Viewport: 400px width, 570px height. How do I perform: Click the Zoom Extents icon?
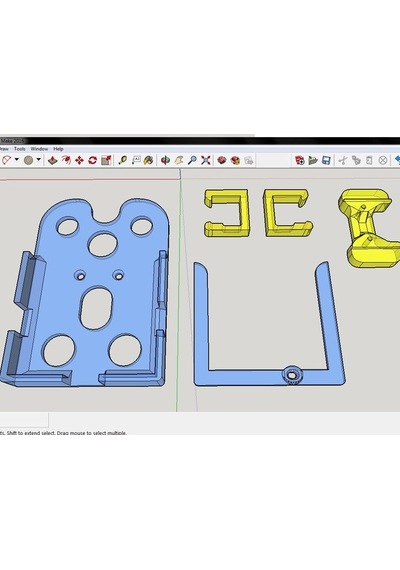tap(206, 160)
